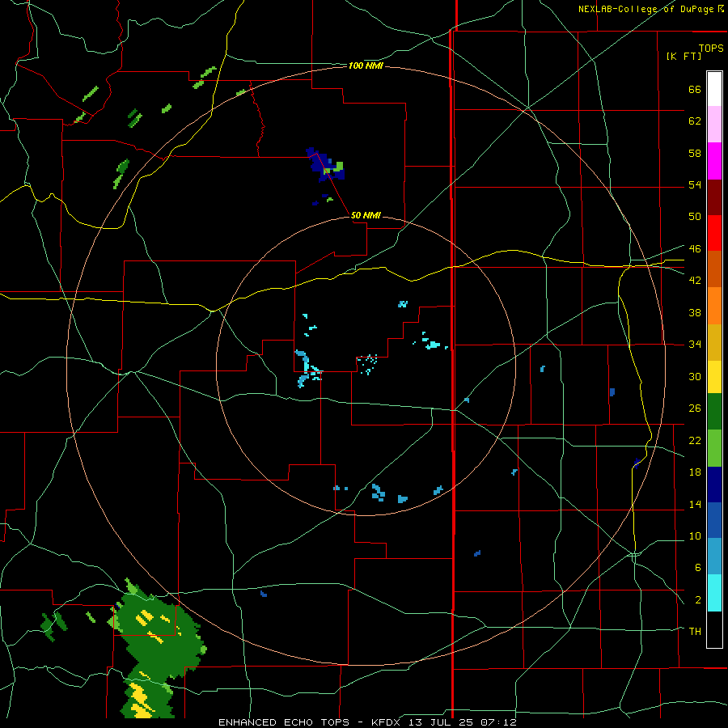
Task: Click the NEXLAB-College of DuPage label
Action: [645, 9]
